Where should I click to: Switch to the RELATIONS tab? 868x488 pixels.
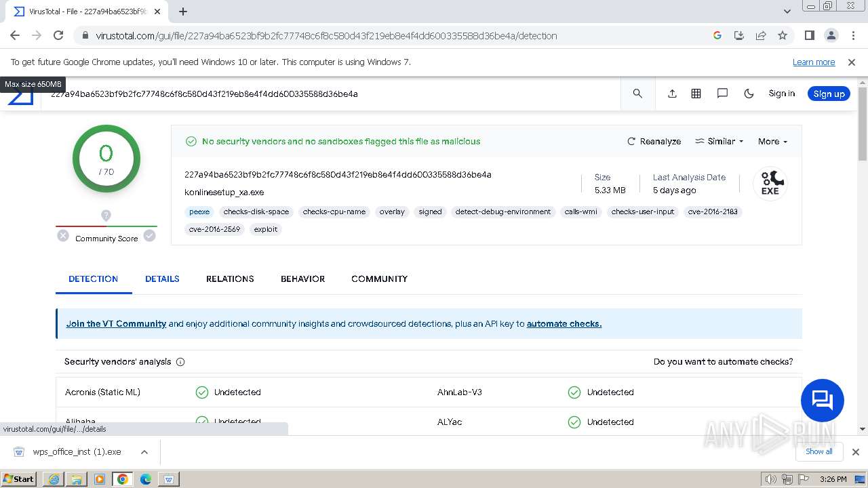(230, 279)
